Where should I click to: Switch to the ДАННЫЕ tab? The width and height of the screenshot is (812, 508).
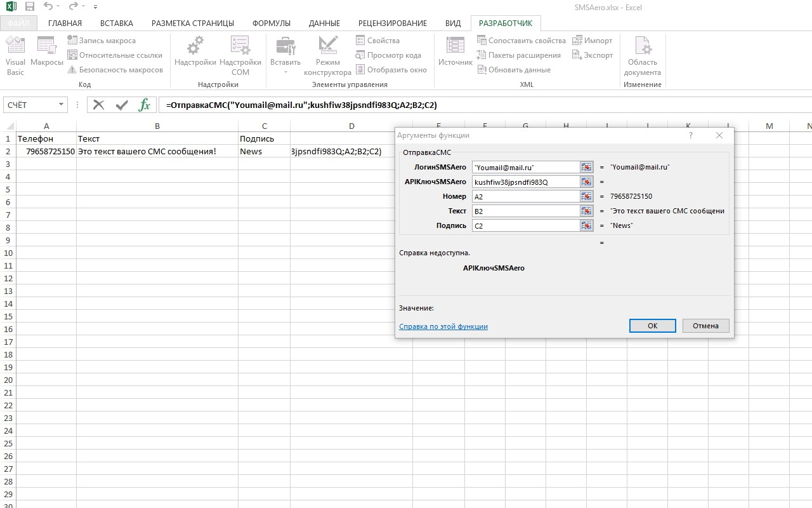tap(324, 23)
